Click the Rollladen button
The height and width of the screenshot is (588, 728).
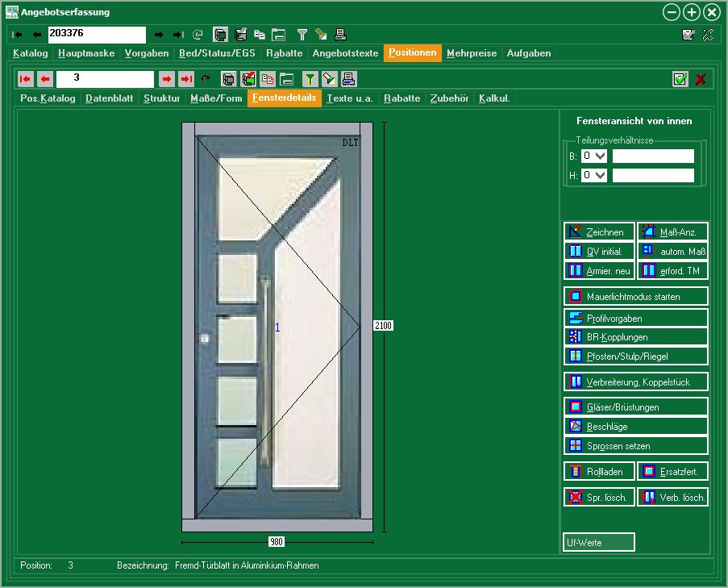[x=599, y=471]
